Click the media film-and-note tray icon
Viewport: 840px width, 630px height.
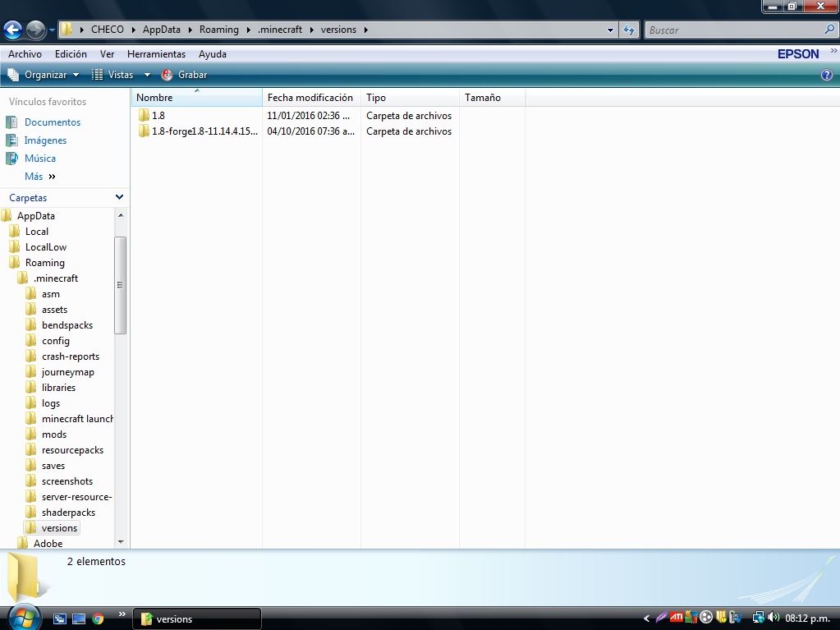735,618
